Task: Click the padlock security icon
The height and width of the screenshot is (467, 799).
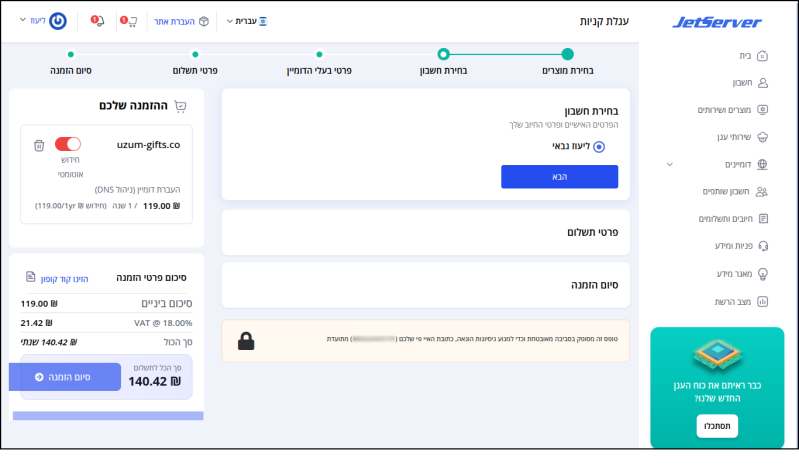Action: pos(246,341)
